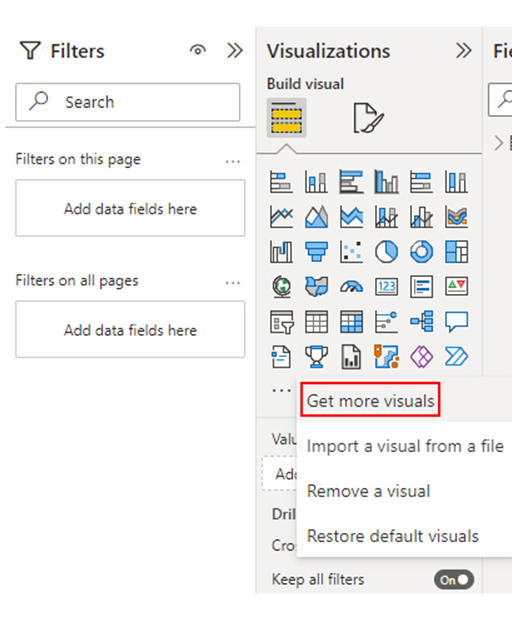Select the decomposition tree visual
Screen dimensions: 515x620
[x=421, y=321]
